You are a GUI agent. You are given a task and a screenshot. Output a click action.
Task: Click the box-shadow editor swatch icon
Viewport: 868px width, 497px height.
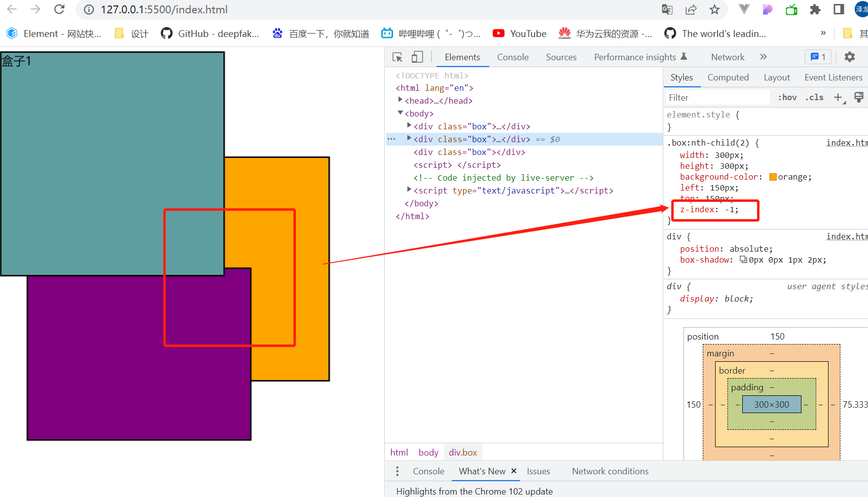tap(743, 260)
